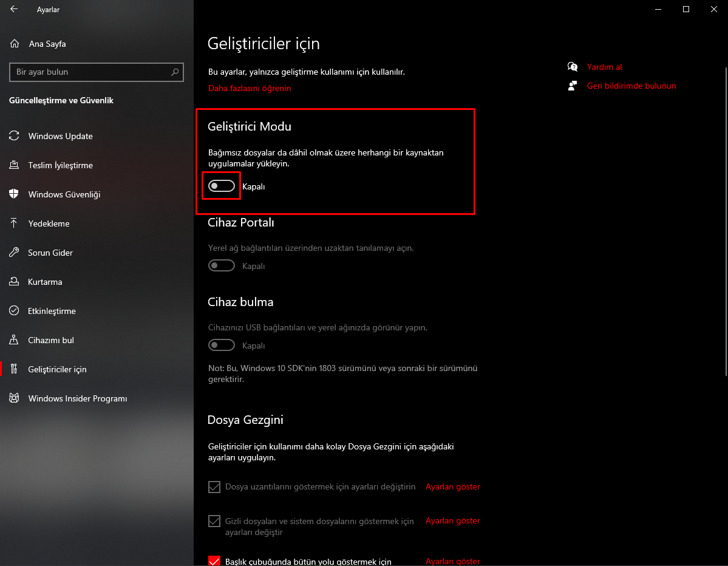
Task: Click the Windows Insider Programı cat icon
Action: [14, 398]
